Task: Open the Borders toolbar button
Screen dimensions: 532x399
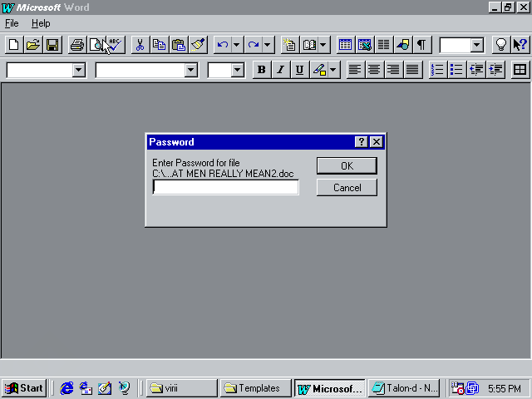Action: 520,70
